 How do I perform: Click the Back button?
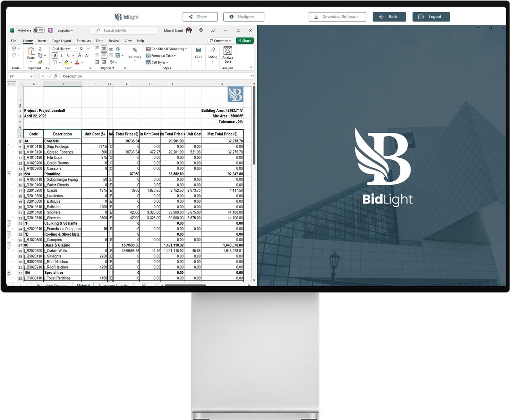pos(389,17)
